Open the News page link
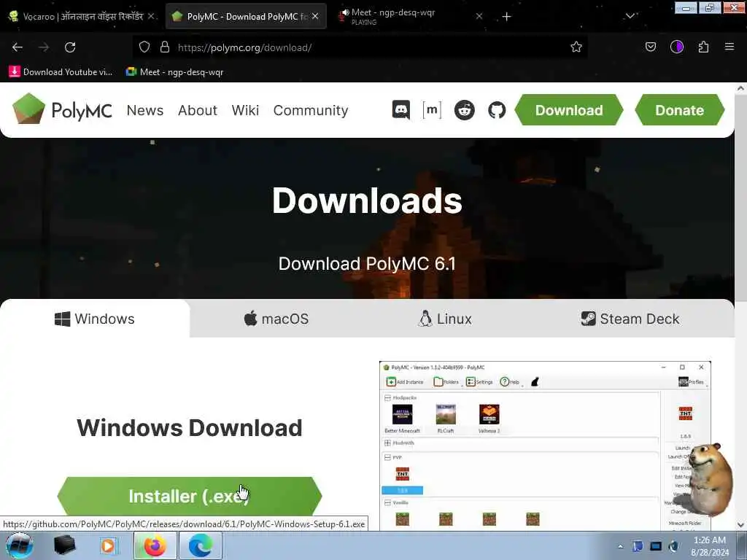The height and width of the screenshot is (560, 747). 145,110
